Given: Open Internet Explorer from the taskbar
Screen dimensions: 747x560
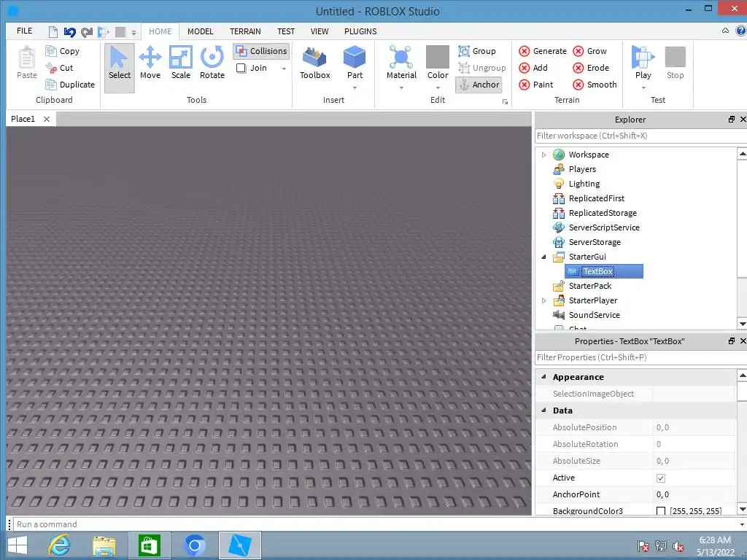Looking at the screenshot, I should tap(60, 545).
